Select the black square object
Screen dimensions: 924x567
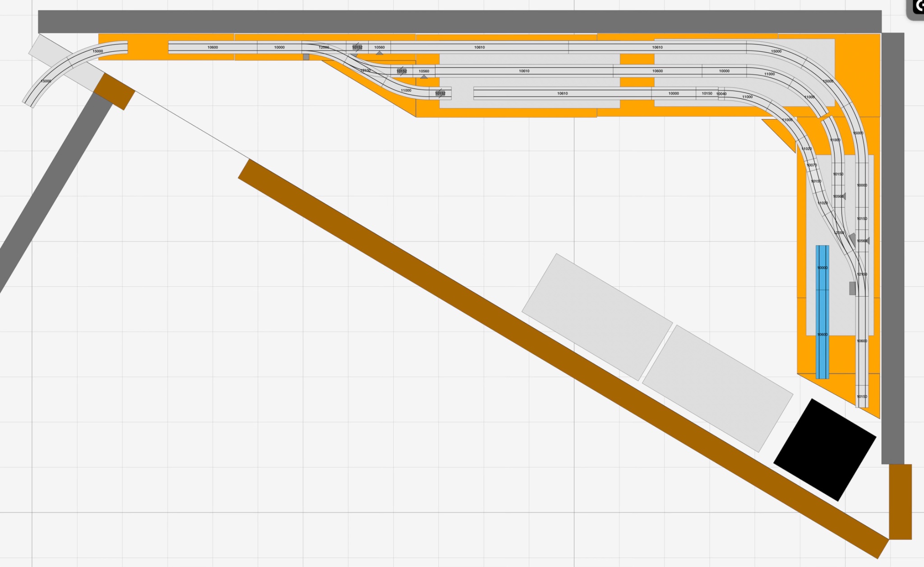(825, 450)
